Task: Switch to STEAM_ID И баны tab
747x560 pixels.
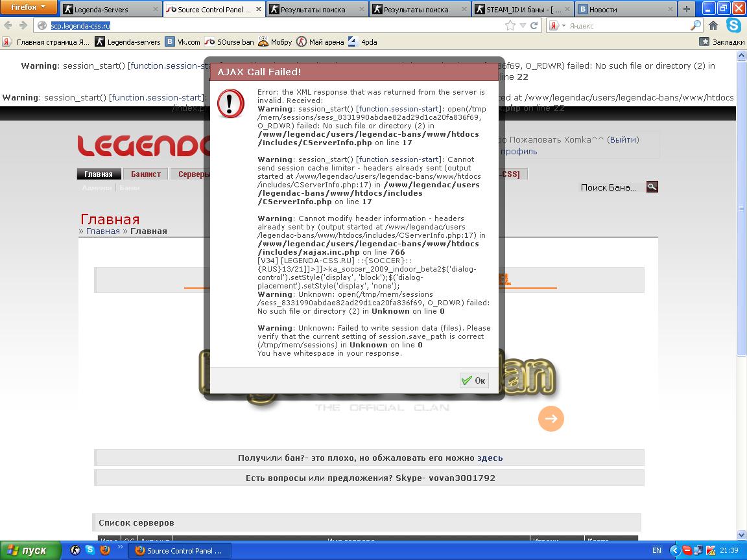Action: tap(523, 9)
